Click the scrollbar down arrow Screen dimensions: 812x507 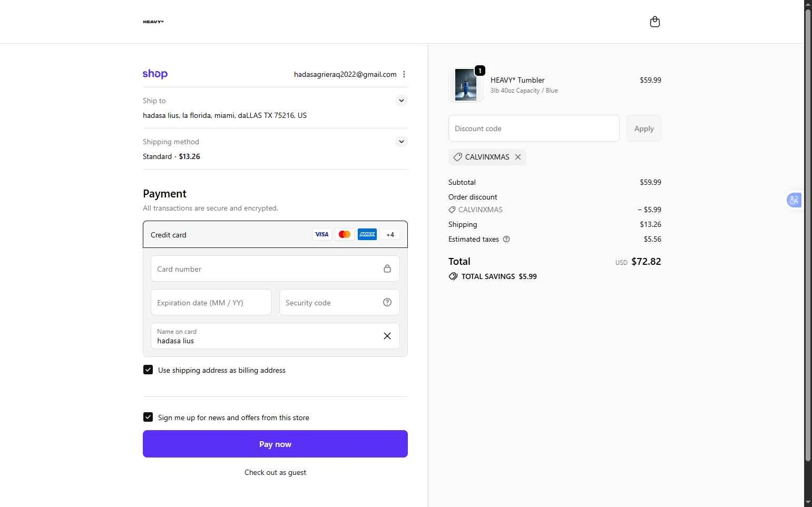click(x=808, y=502)
